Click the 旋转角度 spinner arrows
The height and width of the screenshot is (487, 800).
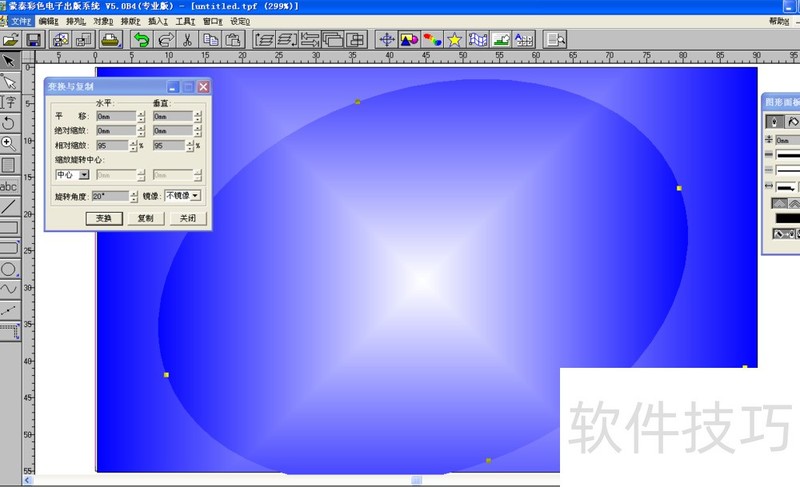[134, 196]
